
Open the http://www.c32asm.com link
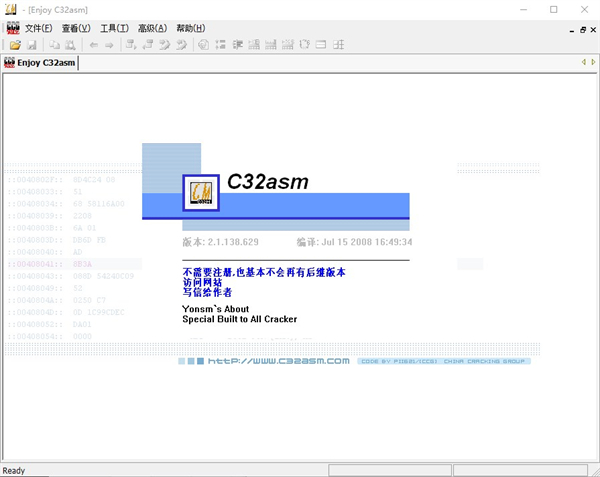pyautogui.click(x=279, y=361)
